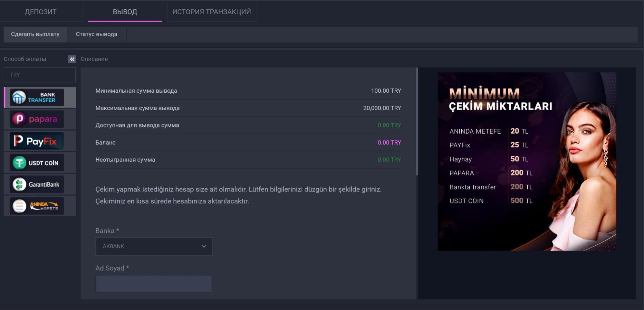This screenshot has height=310, width=644.
Task: Select PayFix payment method
Action: click(x=40, y=141)
